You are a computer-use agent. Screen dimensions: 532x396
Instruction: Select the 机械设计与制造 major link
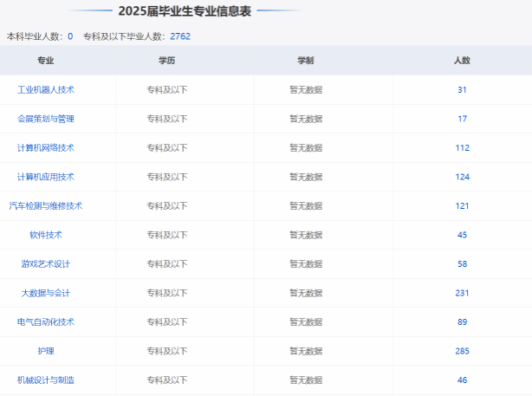click(46, 380)
